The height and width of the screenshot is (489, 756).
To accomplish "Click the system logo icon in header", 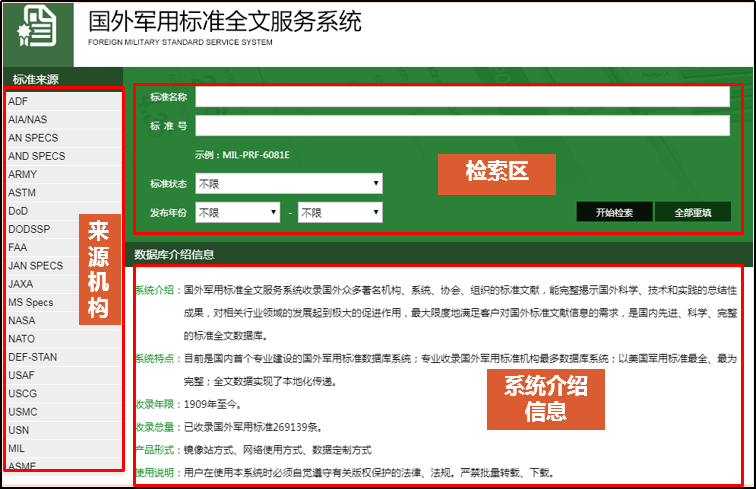I will coord(37,32).
